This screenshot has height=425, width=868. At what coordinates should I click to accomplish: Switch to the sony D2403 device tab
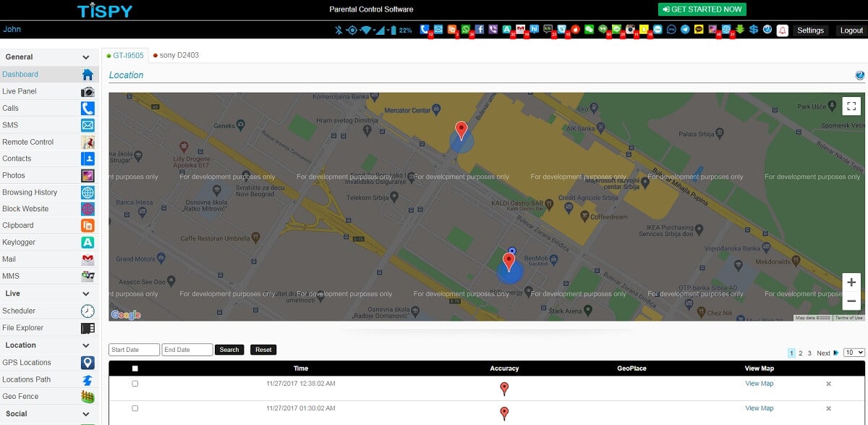[176, 55]
